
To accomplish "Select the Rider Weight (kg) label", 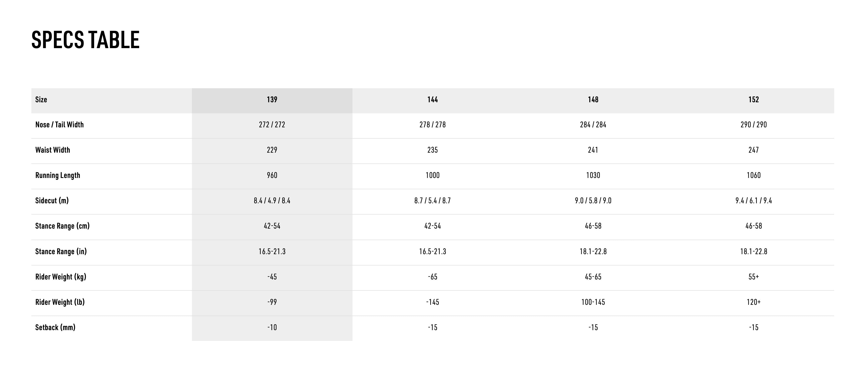I will (61, 277).
